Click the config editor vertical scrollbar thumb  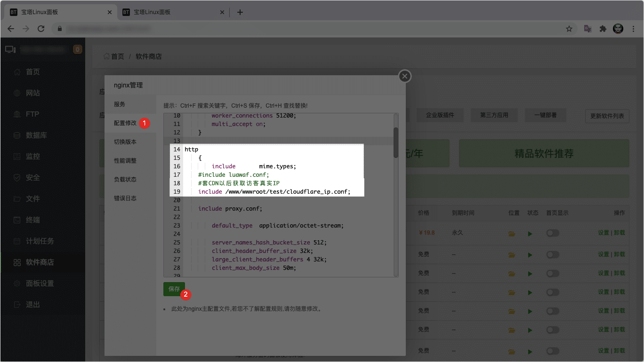[x=396, y=142]
